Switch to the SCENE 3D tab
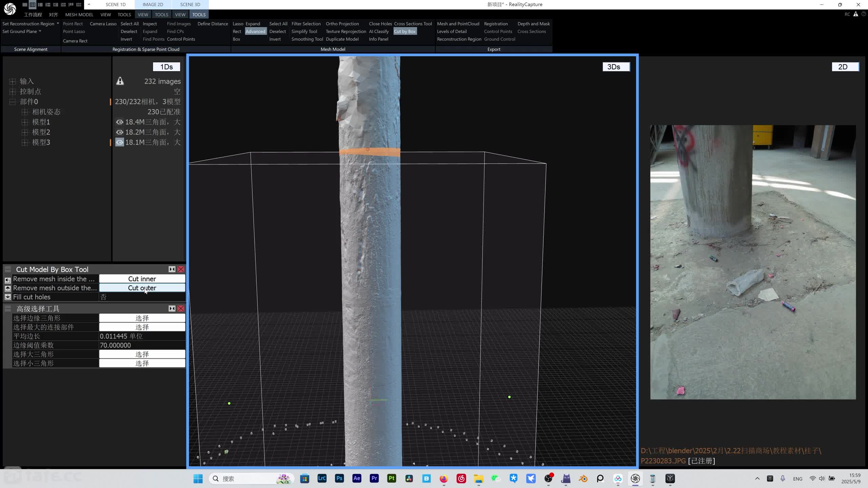This screenshot has height=488, width=868. tap(190, 5)
